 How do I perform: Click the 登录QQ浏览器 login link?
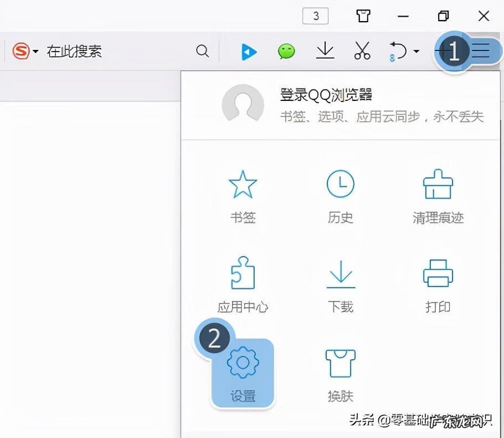pos(326,95)
